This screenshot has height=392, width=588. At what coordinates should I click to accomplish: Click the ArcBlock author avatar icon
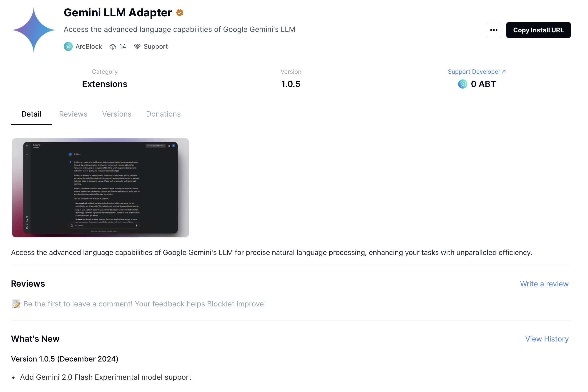coord(68,46)
